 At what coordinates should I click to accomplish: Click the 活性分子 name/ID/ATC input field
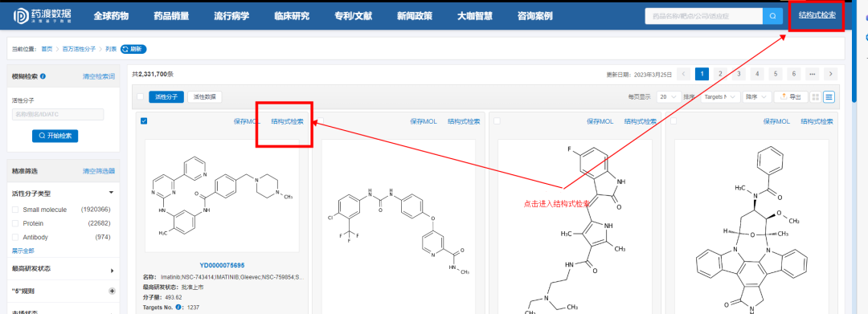(x=58, y=114)
